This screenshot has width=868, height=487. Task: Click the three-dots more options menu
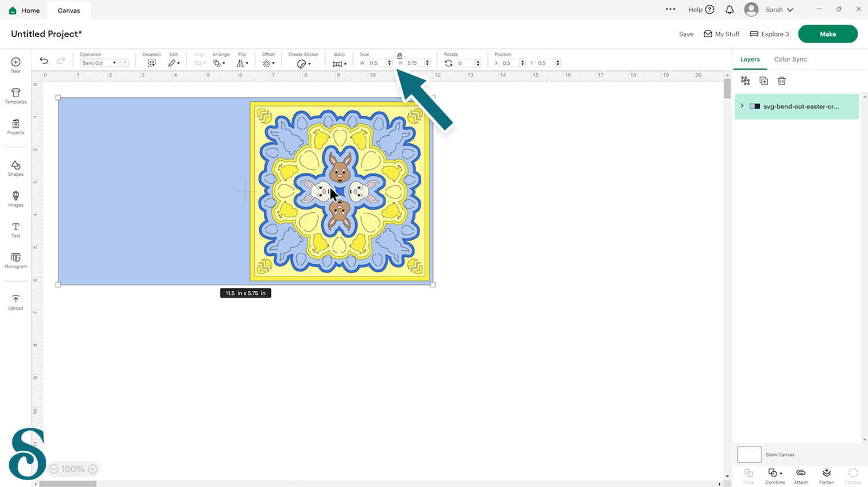click(x=671, y=9)
